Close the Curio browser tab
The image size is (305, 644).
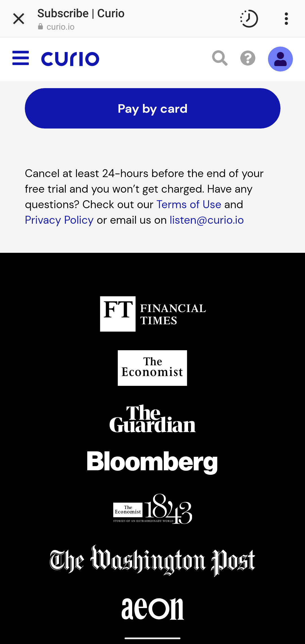tap(19, 19)
